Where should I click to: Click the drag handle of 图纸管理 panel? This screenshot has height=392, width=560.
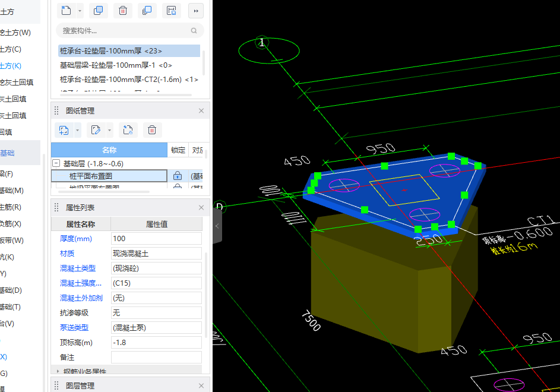pos(56,111)
